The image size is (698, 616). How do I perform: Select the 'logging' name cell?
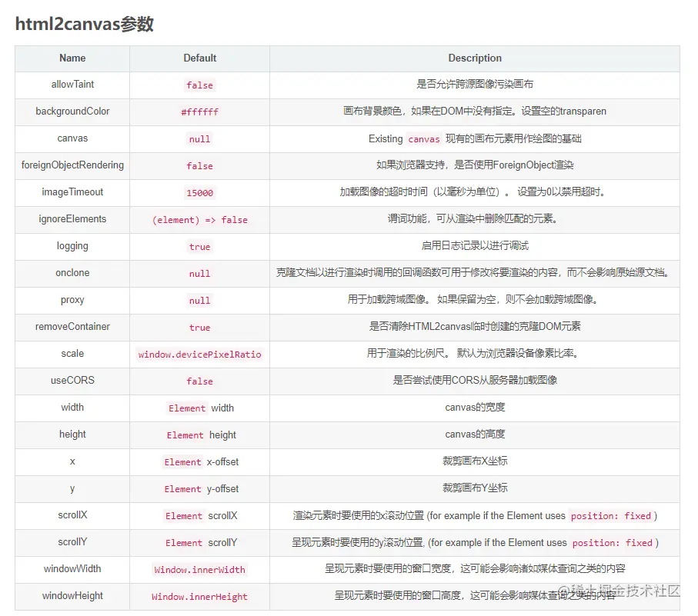[72, 246]
